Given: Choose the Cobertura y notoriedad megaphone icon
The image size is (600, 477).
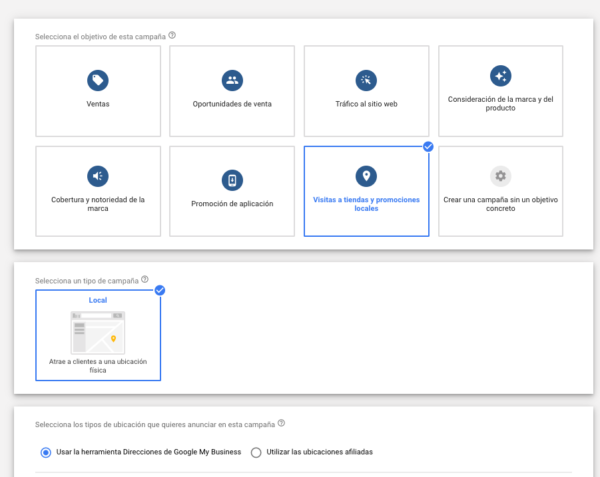Looking at the screenshot, I should click(x=98, y=176).
